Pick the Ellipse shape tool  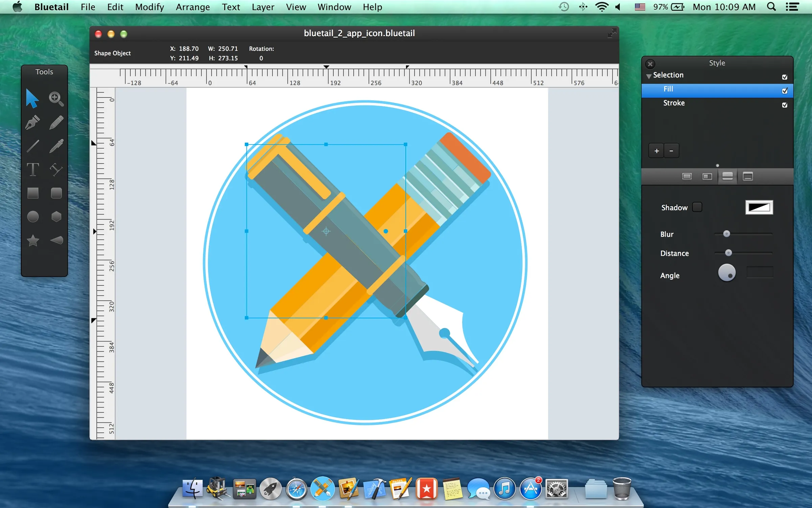(x=33, y=217)
